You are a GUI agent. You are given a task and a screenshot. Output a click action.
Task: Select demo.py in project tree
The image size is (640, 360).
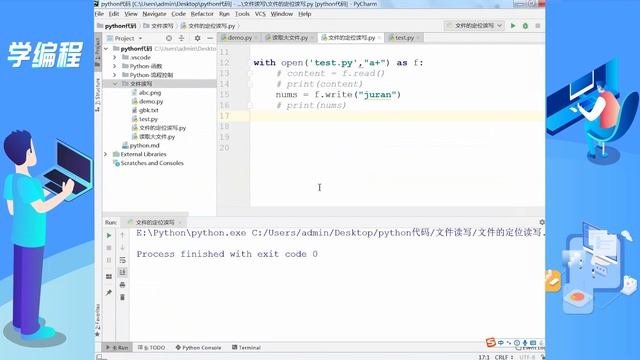point(151,102)
